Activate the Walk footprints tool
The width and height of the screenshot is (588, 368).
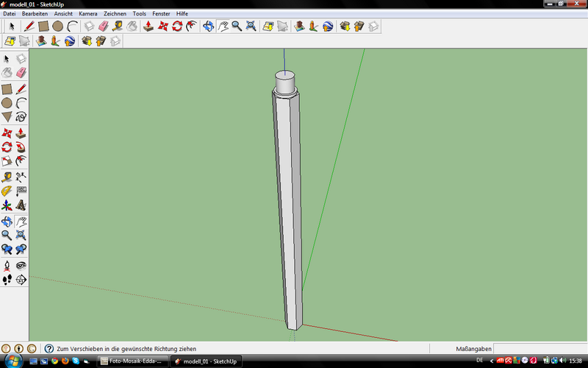7,279
